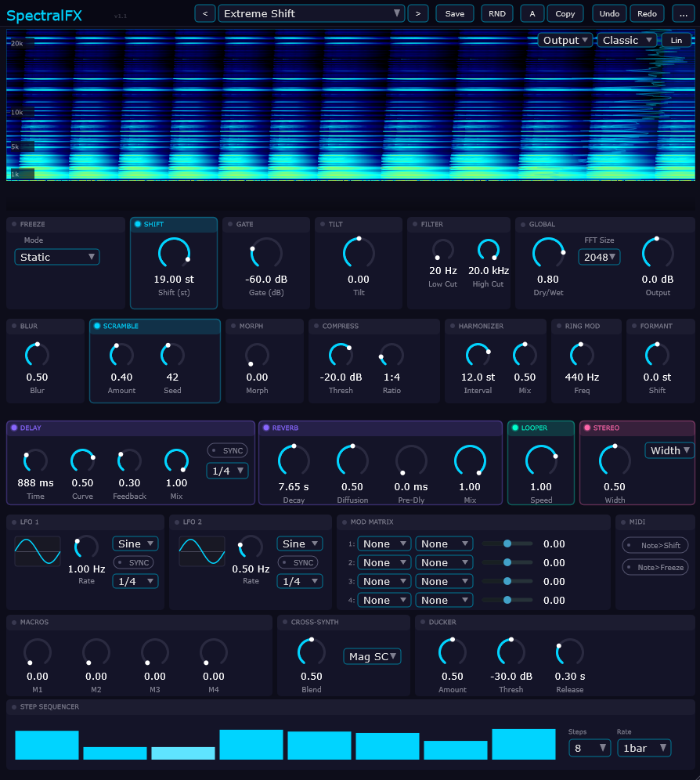The image size is (700, 780).
Task: Click the Redo button
Action: pos(648,13)
